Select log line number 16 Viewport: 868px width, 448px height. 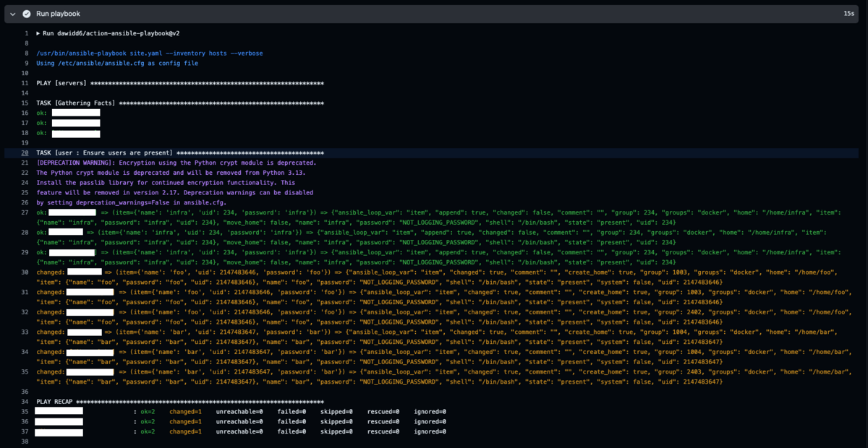(x=25, y=113)
